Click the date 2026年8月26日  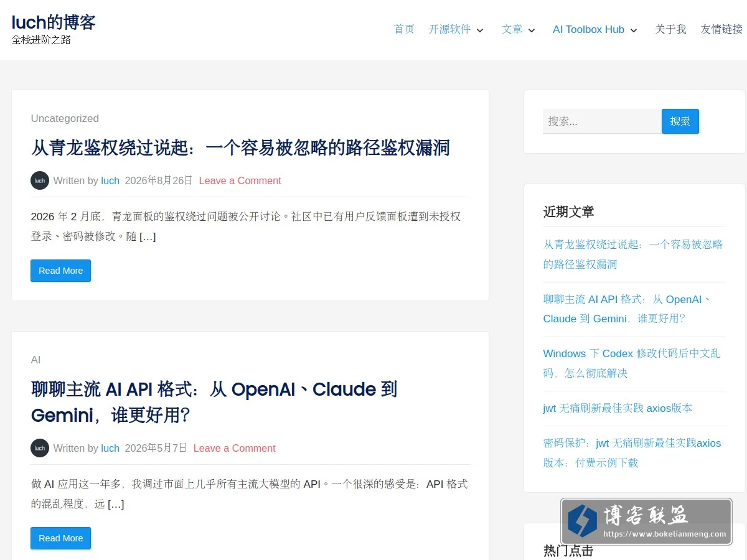point(159,180)
